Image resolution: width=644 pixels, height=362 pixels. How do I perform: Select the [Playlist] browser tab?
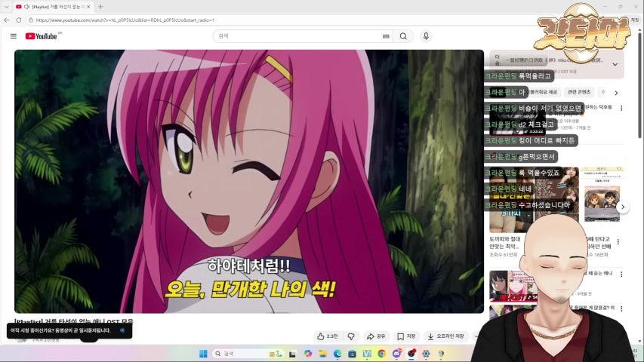pos(54,7)
